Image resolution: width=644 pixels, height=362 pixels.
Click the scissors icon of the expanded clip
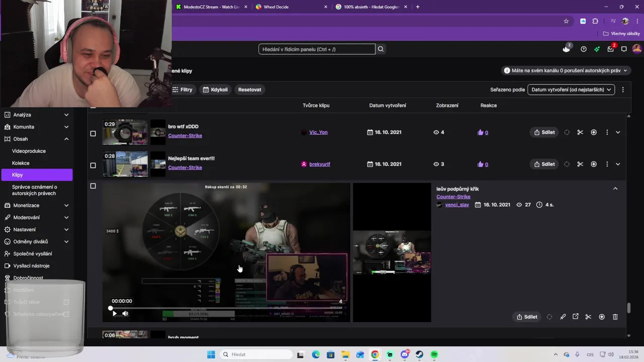[x=588, y=317]
